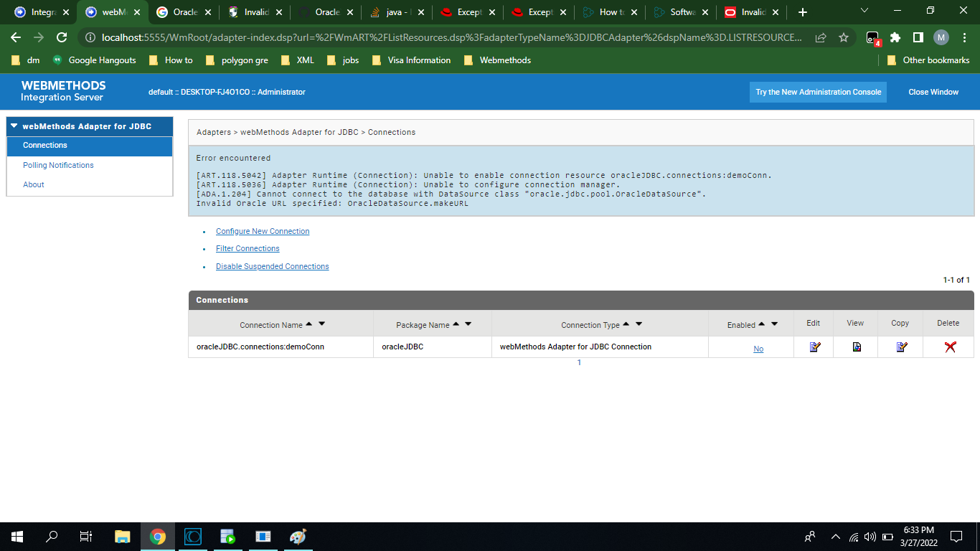The width and height of the screenshot is (980, 551).
Task: Open File Explorer from the taskbar
Action: (x=123, y=537)
